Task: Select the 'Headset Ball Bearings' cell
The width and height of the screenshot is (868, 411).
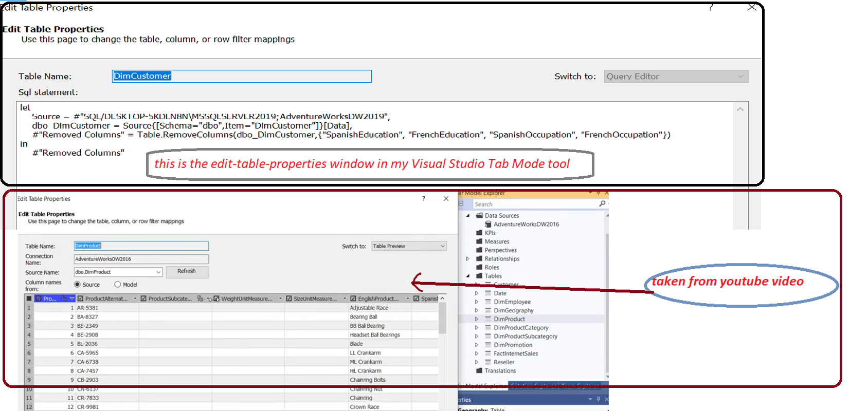Action: pos(381,335)
